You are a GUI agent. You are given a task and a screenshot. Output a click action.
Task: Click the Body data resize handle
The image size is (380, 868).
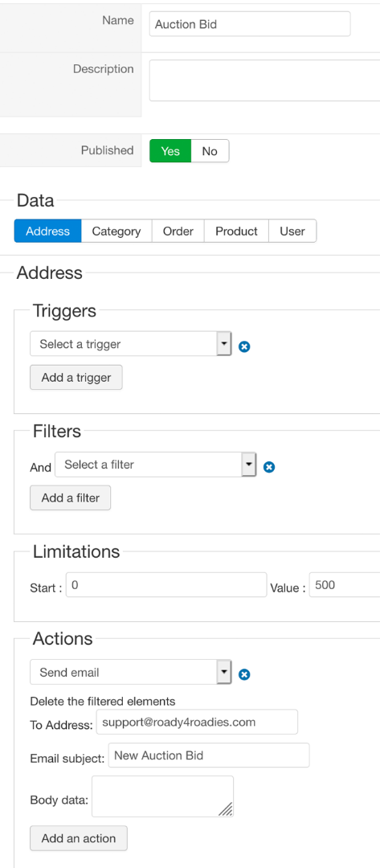click(225, 809)
